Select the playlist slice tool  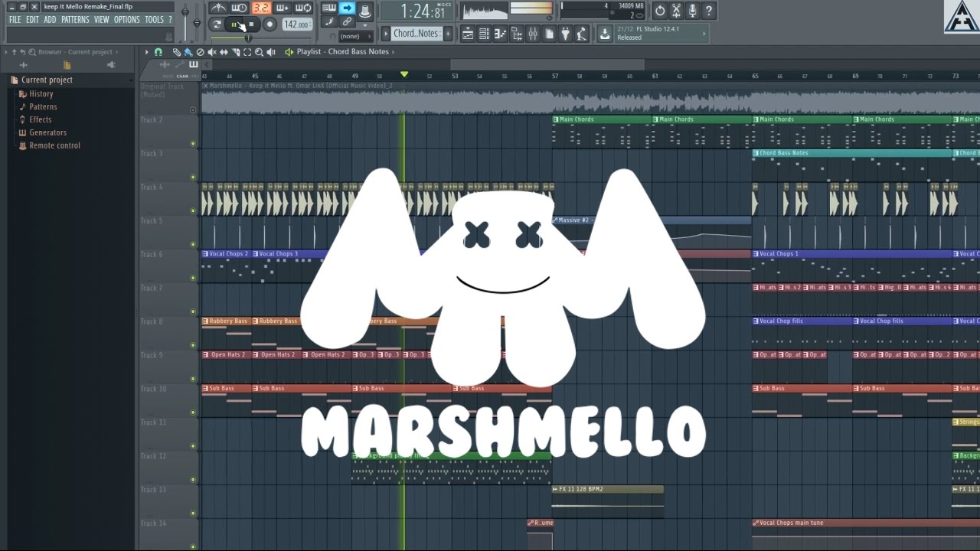pyautogui.click(x=235, y=52)
